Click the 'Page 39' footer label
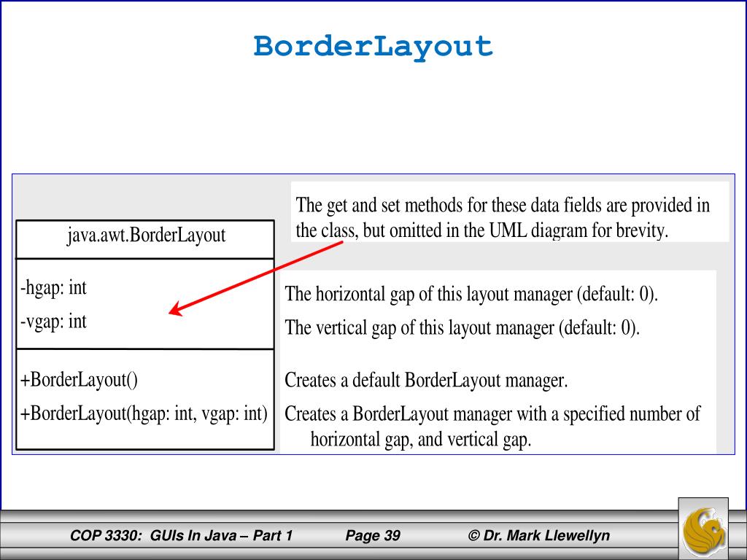The width and height of the screenshot is (747, 560). point(373,536)
